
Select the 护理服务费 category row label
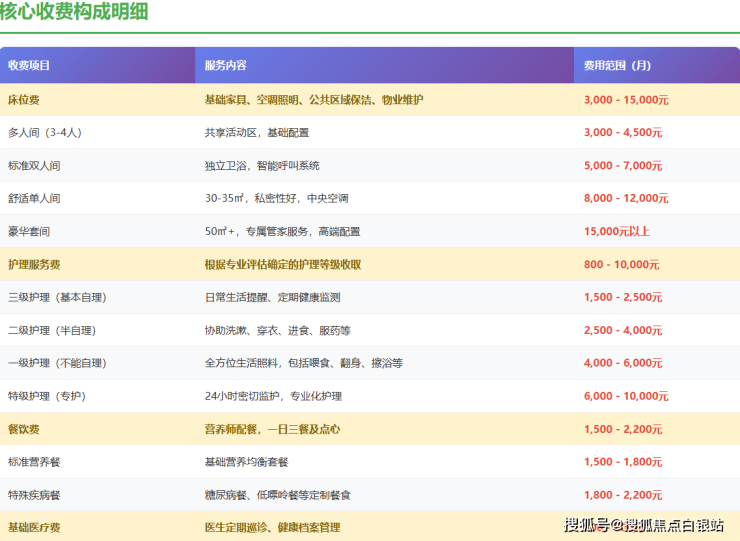[x=34, y=265]
